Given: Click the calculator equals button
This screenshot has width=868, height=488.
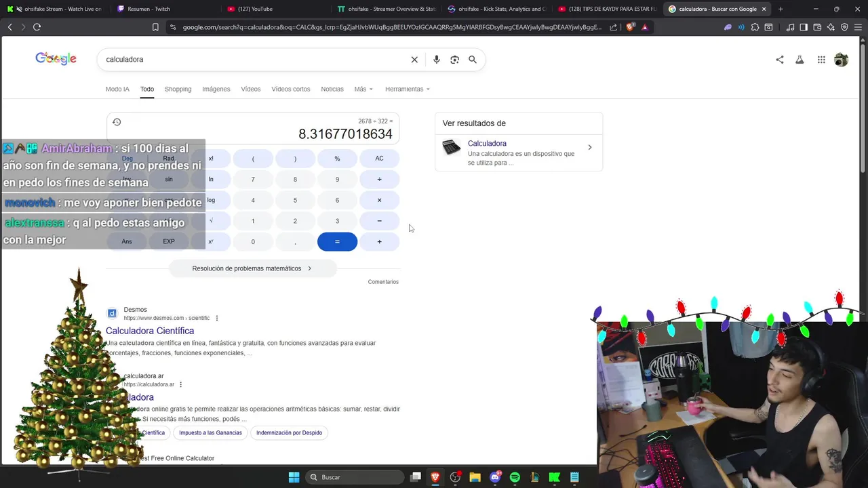Looking at the screenshot, I should coord(337,242).
